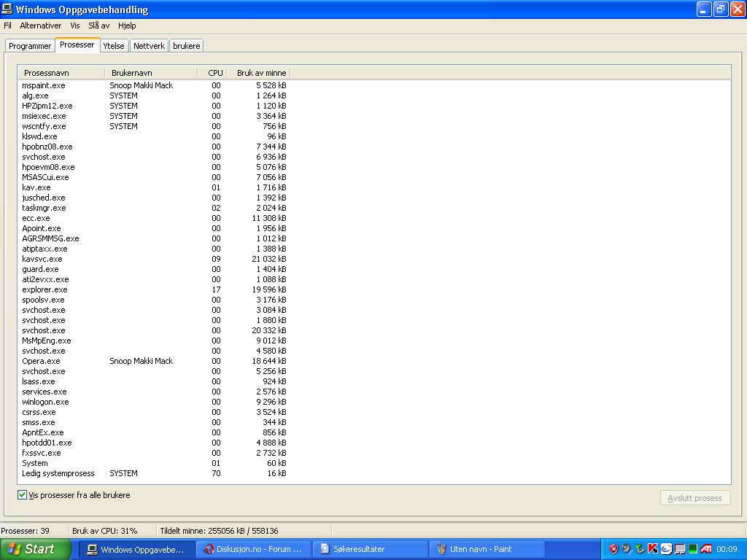This screenshot has width=747, height=560.
Task: Select the MSASCui.exe process
Action: [154, 177]
